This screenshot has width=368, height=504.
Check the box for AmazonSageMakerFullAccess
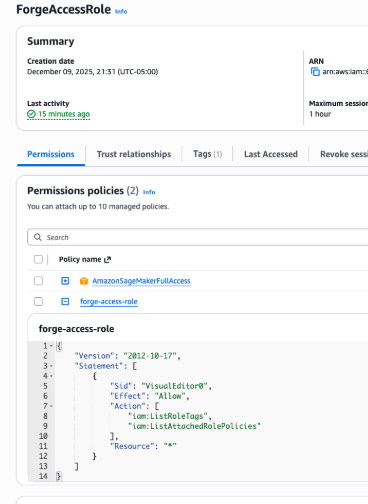(x=38, y=281)
